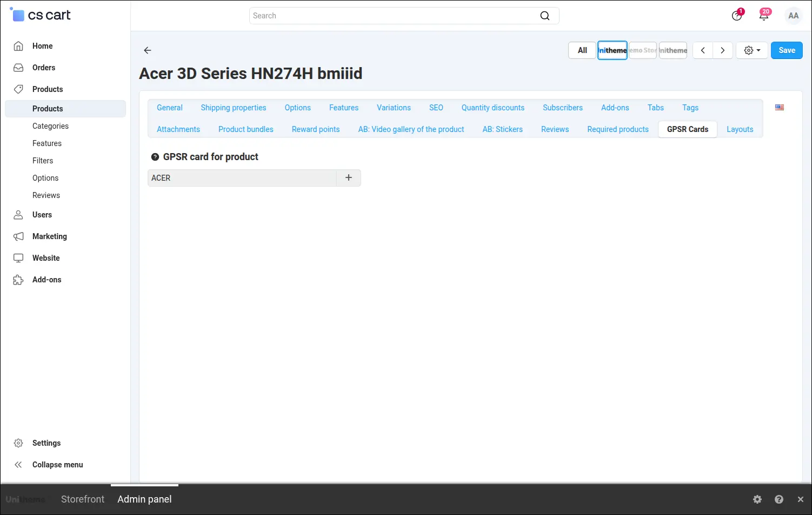Open the Options product tab
The image size is (812, 515).
tap(298, 108)
